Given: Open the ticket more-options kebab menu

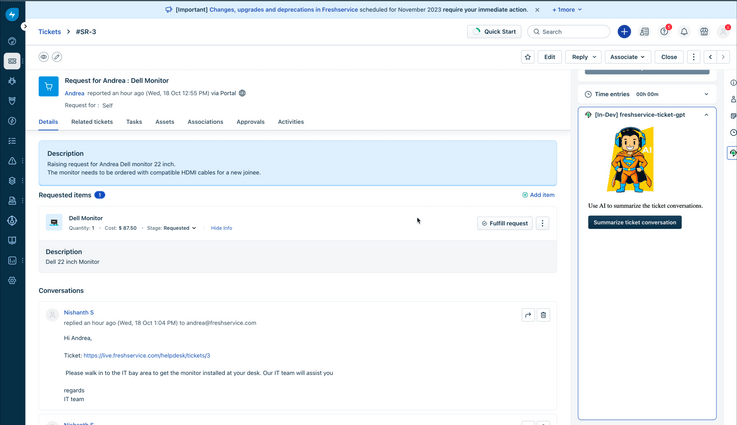Looking at the screenshot, I should tap(693, 57).
